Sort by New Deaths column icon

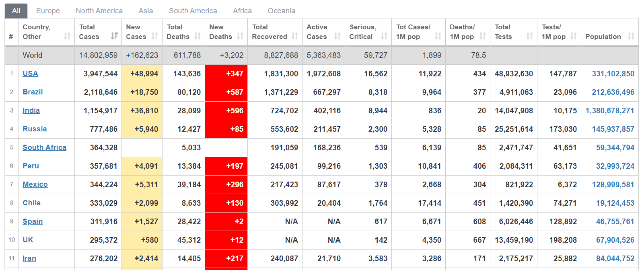coord(240,36)
